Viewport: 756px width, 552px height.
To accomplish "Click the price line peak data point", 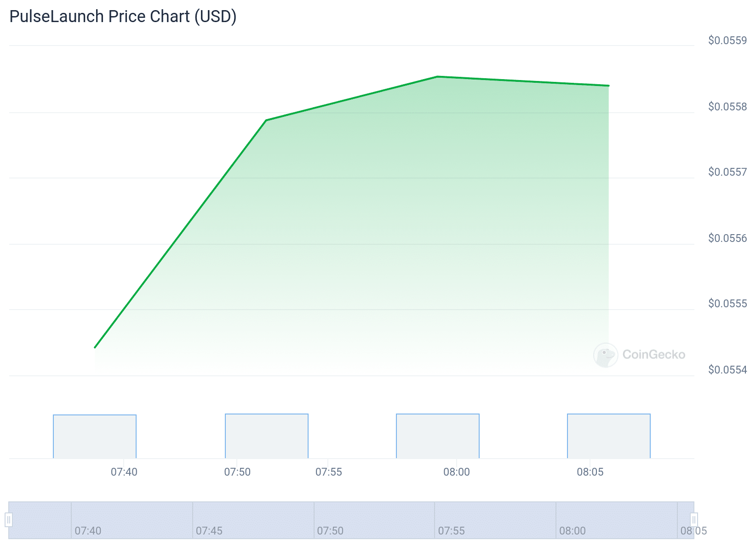I will (437, 76).
